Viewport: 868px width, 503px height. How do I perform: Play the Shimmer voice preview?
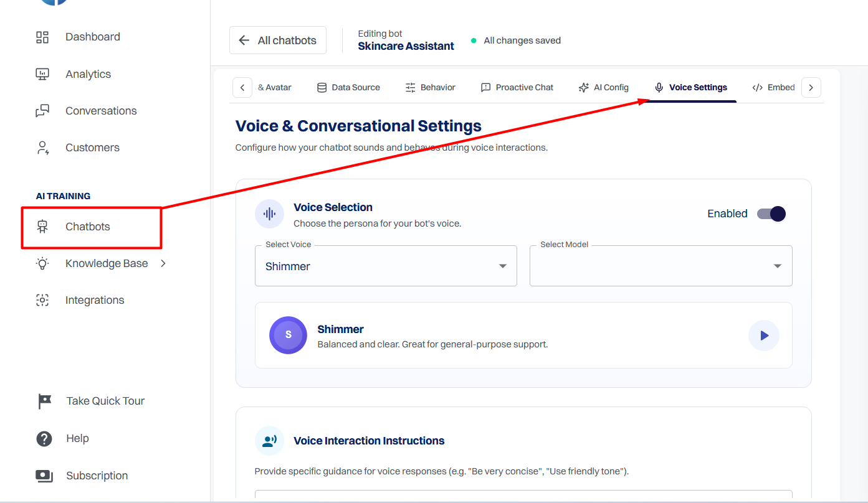coord(764,336)
